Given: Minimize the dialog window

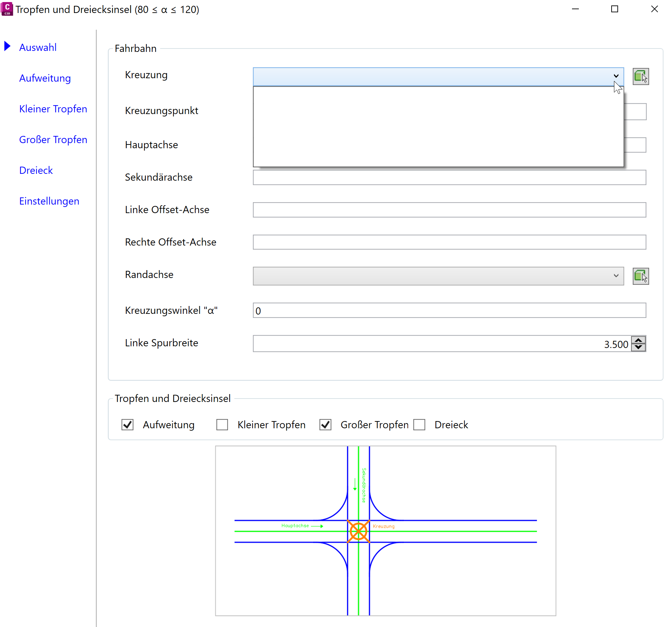Looking at the screenshot, I should coord(575,9).
